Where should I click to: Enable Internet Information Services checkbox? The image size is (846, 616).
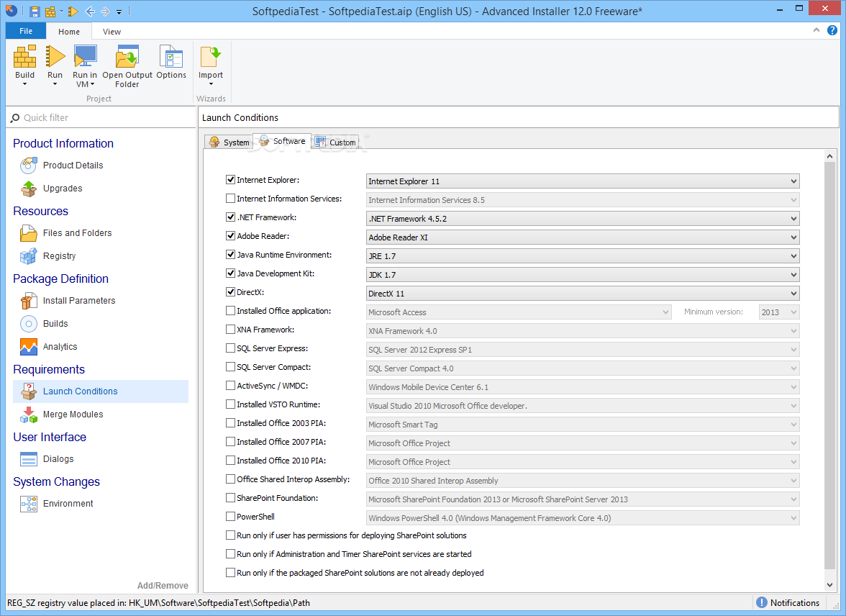click(230, 199)
